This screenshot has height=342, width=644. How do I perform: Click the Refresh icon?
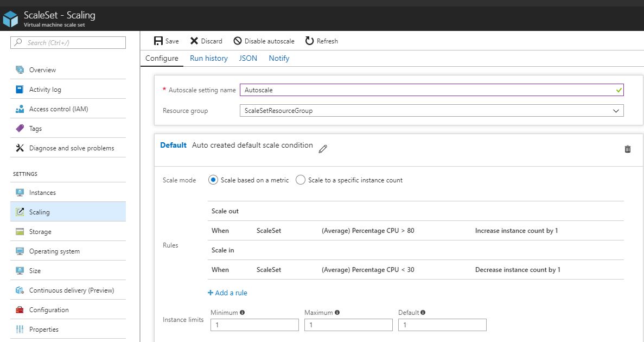pyautogui.click(x=309, y=41)
